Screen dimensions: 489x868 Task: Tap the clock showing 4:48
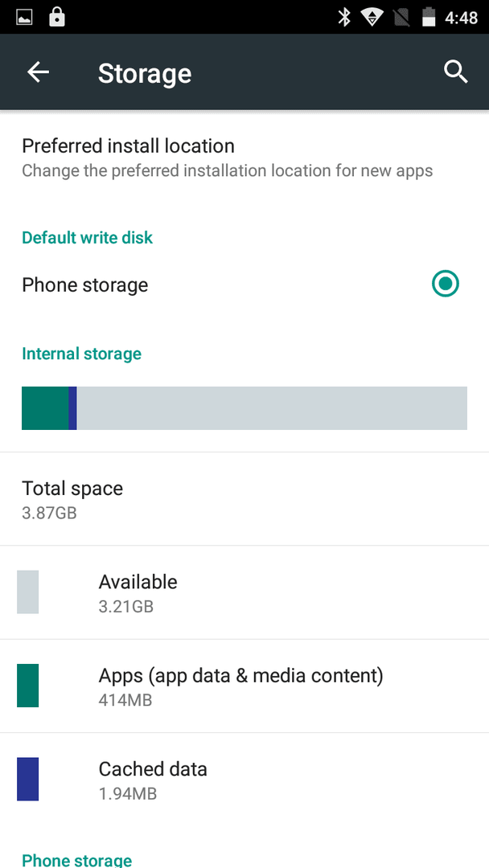(462, 18)
